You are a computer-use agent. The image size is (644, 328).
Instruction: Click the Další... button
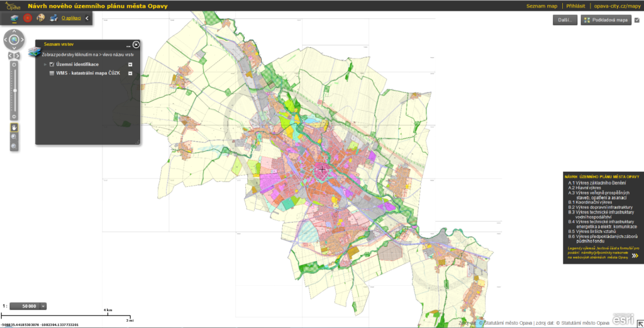565,20
